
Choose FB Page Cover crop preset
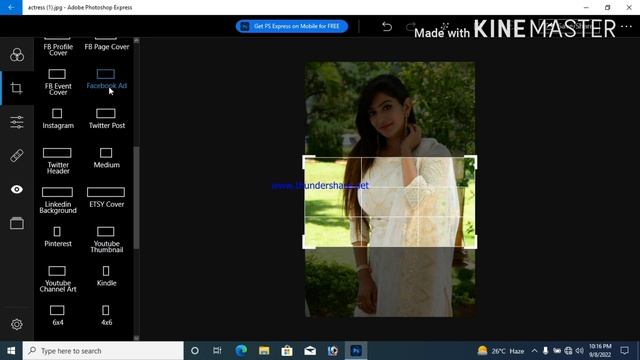tap(107, 44)
